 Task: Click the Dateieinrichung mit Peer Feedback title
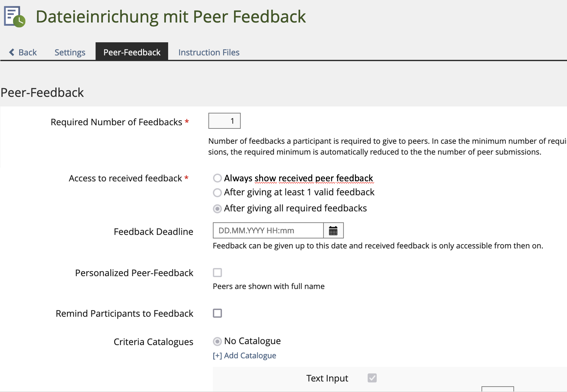pos(170,17)
